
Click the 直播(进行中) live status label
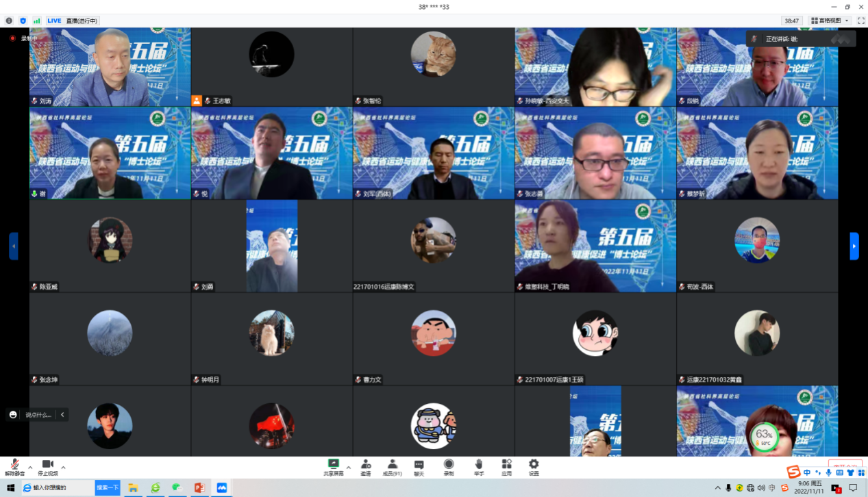(x=82, y=21)
